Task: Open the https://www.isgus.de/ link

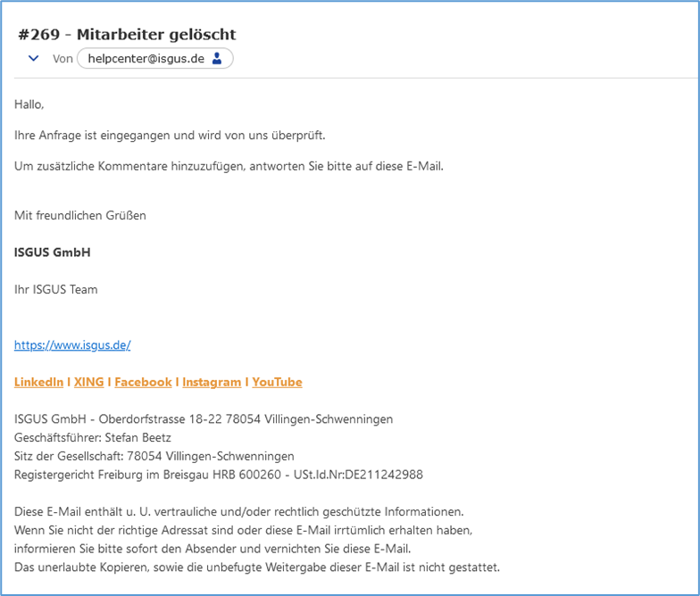Action: [72, 344]
